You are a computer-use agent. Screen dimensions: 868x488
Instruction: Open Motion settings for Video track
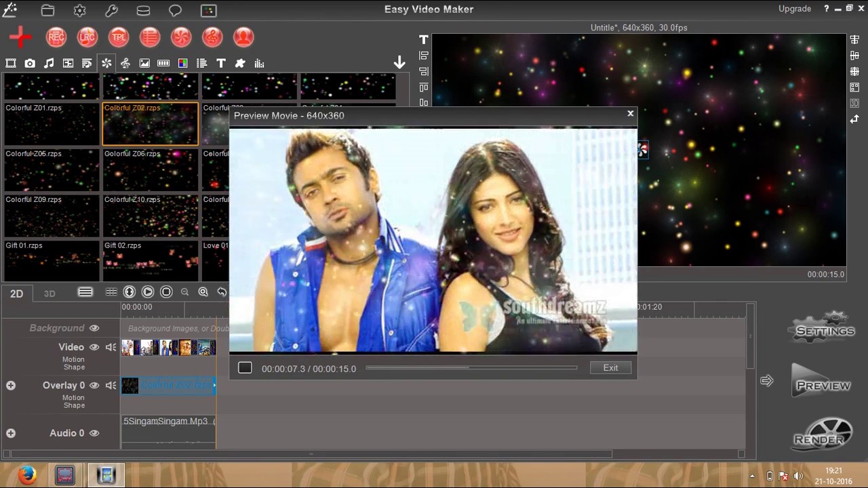coord(74,359)
